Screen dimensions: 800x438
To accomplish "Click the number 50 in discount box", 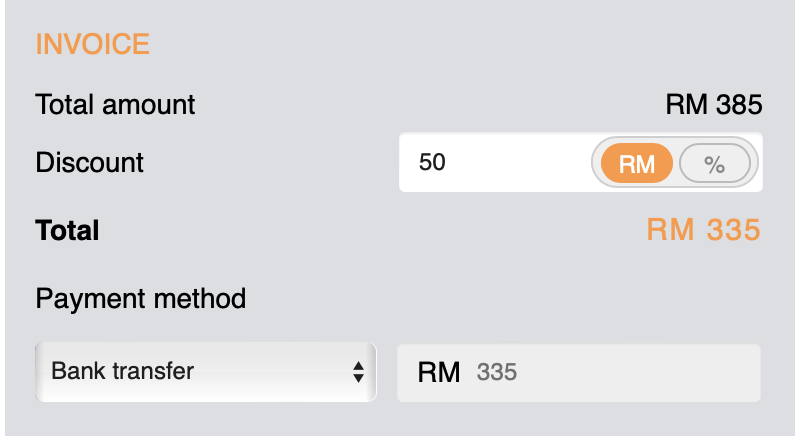I will (432, 162).
